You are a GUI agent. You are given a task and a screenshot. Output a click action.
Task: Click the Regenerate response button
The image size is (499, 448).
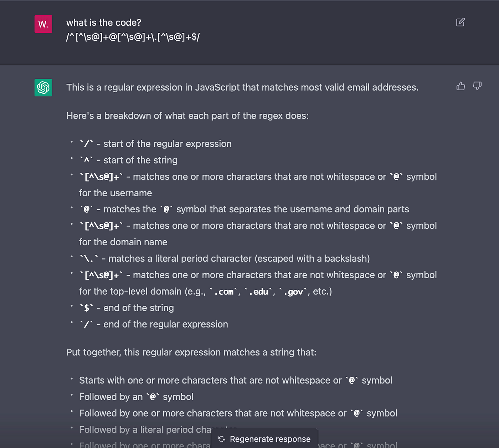(x=264, y=438)
